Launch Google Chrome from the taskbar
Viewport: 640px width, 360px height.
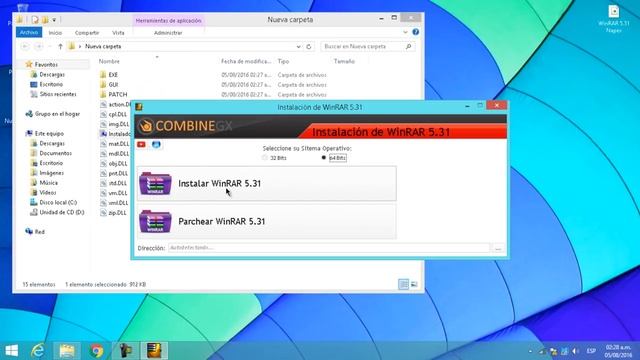click(96, 351)
